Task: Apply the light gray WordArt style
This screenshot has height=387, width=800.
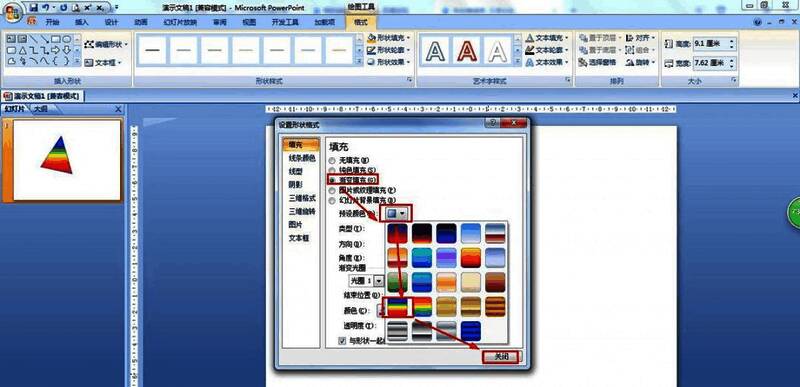Action: 497,50
